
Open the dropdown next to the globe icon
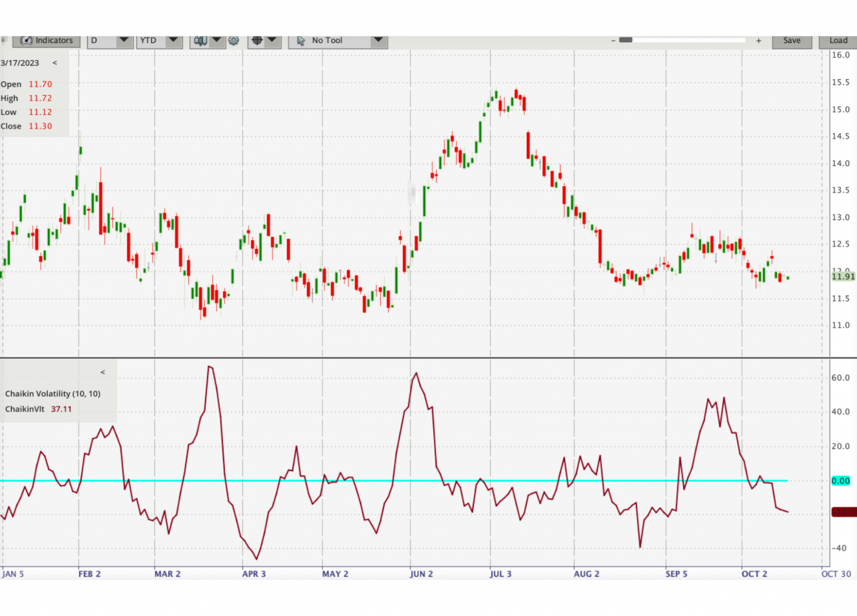click(x=273, y=40)
